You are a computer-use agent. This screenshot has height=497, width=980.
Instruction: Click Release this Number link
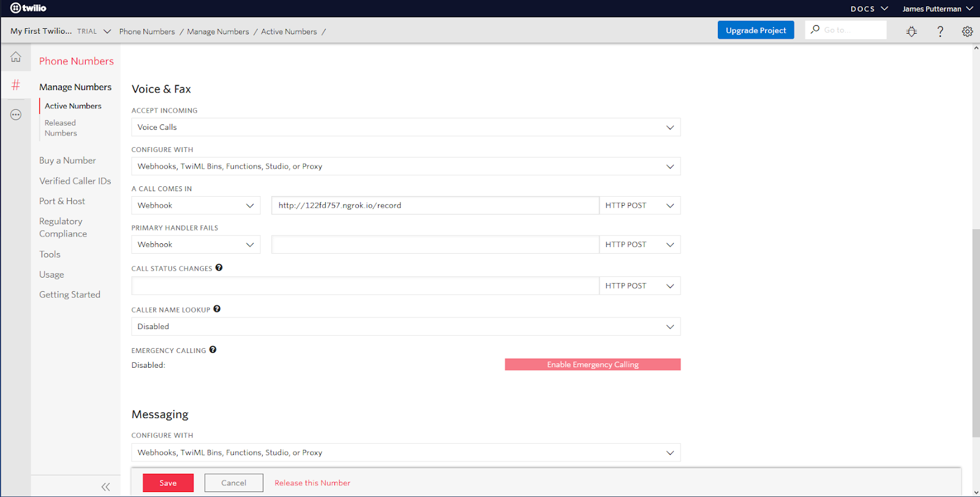(x=312, y=483)
